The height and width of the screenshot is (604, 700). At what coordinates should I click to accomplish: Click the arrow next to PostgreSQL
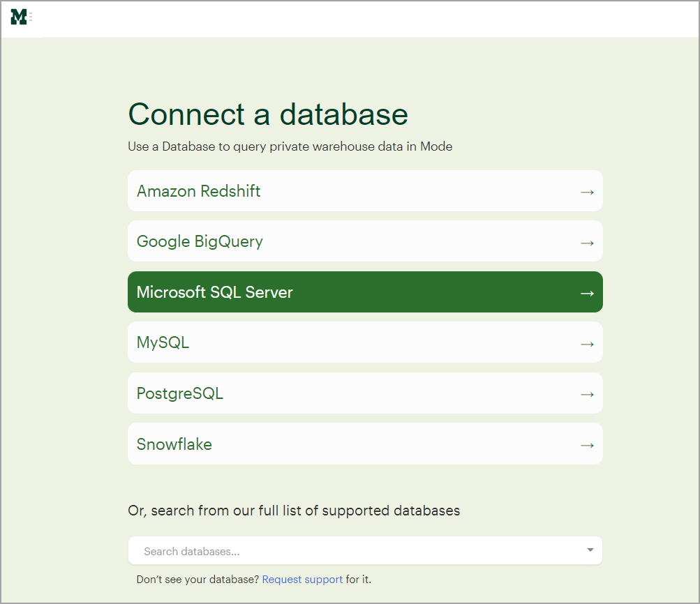587,393
